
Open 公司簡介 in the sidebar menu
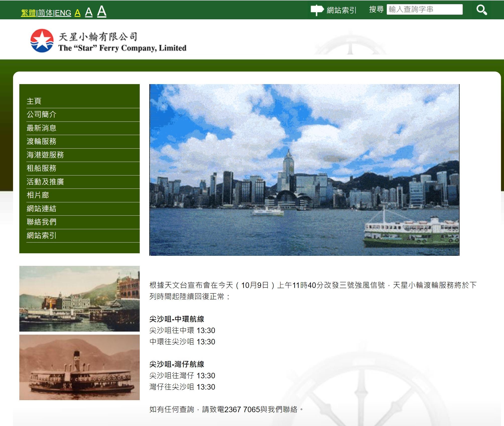(x=41, y=114)
